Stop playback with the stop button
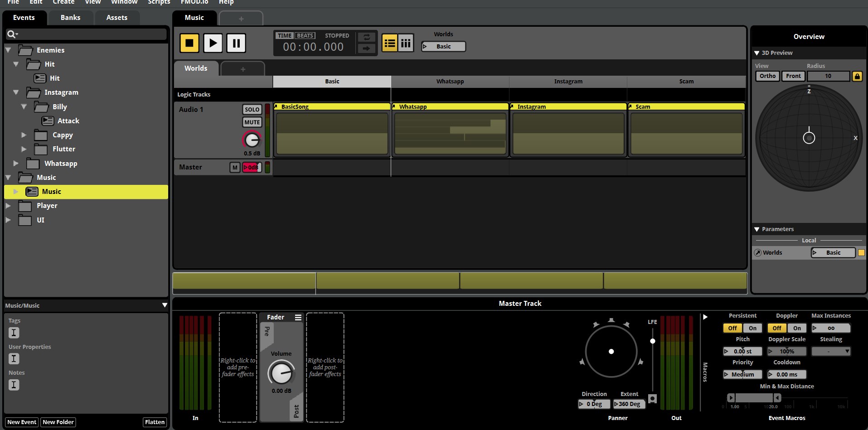This screenshot has height=430, width=868. tap(189, 43)
